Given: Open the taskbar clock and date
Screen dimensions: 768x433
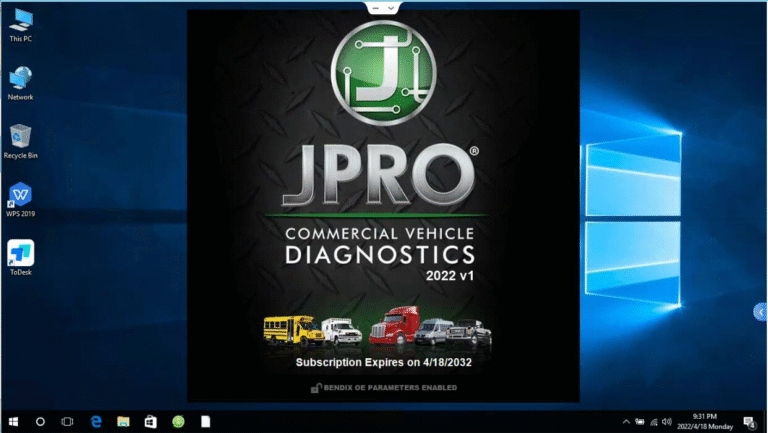Looking at the screenshot, I should [x=705, y=422].
